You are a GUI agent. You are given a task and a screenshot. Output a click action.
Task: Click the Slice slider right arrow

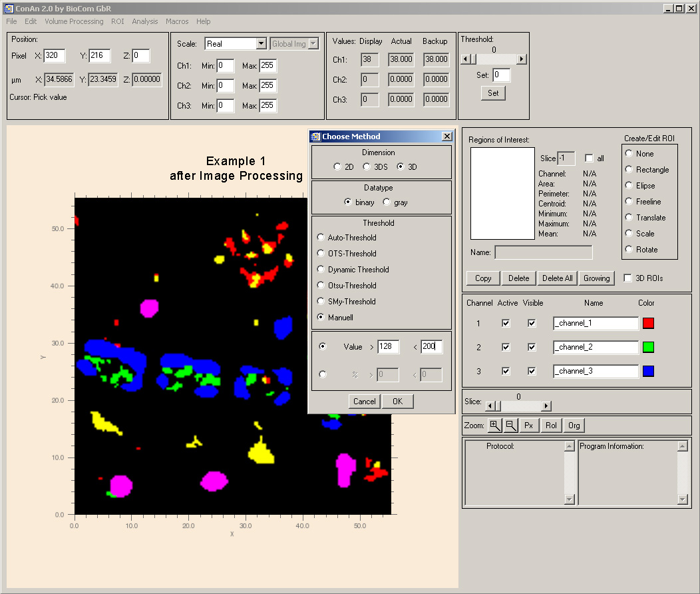(546, 406)
